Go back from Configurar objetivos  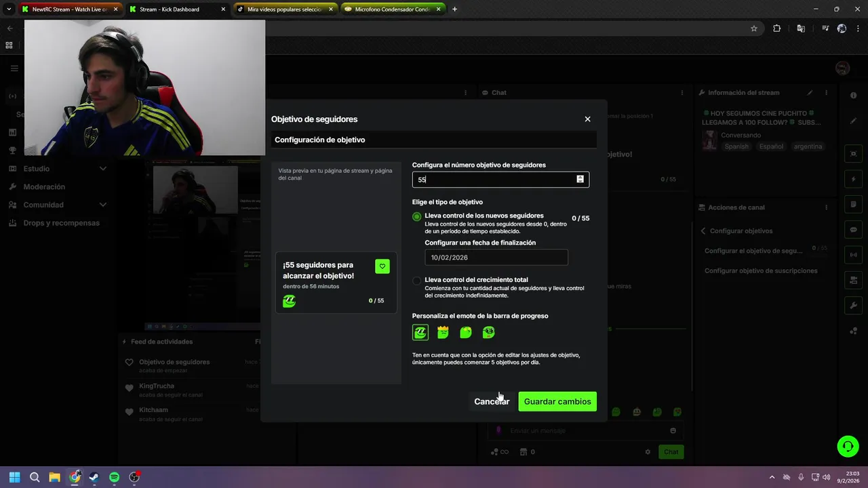click(703, 231)
